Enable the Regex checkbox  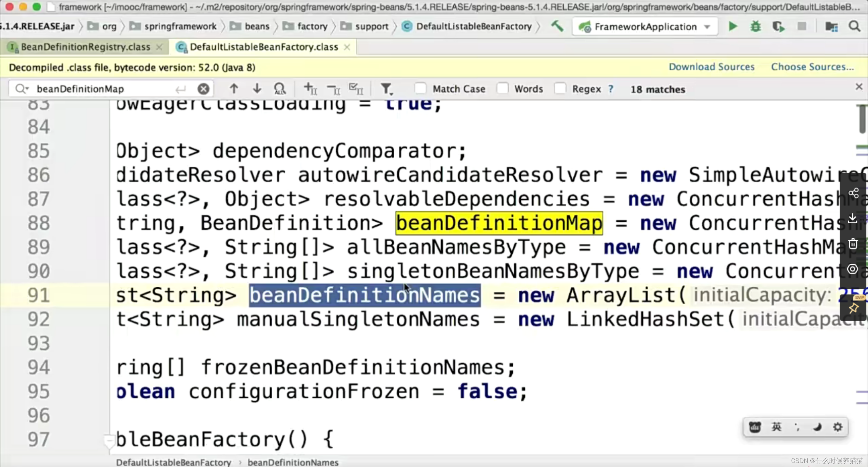560,89
